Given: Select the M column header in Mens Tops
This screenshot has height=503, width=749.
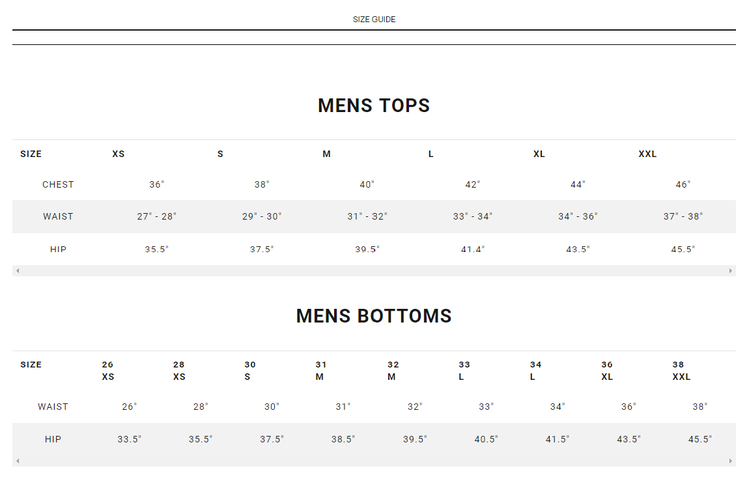Looking at the screenshot, I should pos(327,154).
